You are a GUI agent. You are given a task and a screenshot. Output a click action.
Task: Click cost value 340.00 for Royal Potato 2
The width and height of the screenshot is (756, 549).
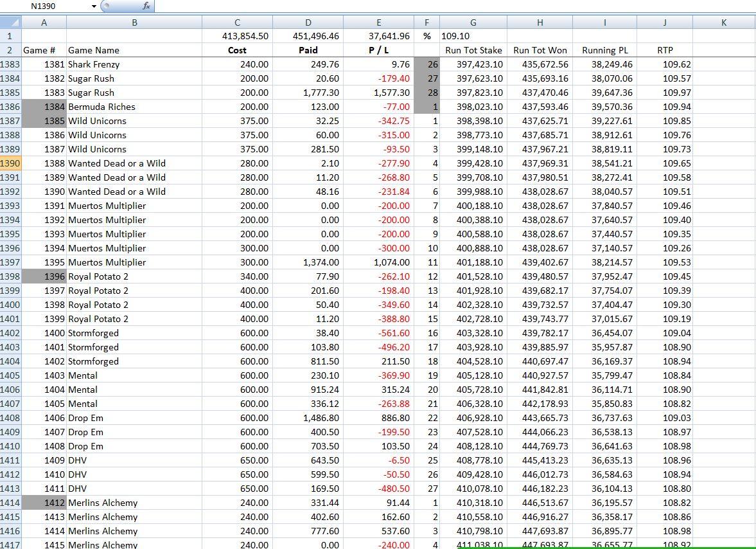[237, 276]
